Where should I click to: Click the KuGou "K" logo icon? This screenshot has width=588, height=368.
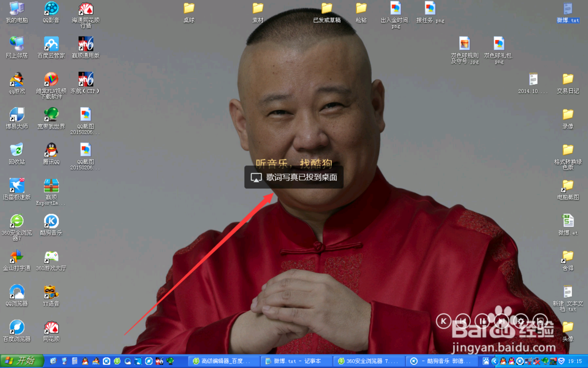[443, 321]
